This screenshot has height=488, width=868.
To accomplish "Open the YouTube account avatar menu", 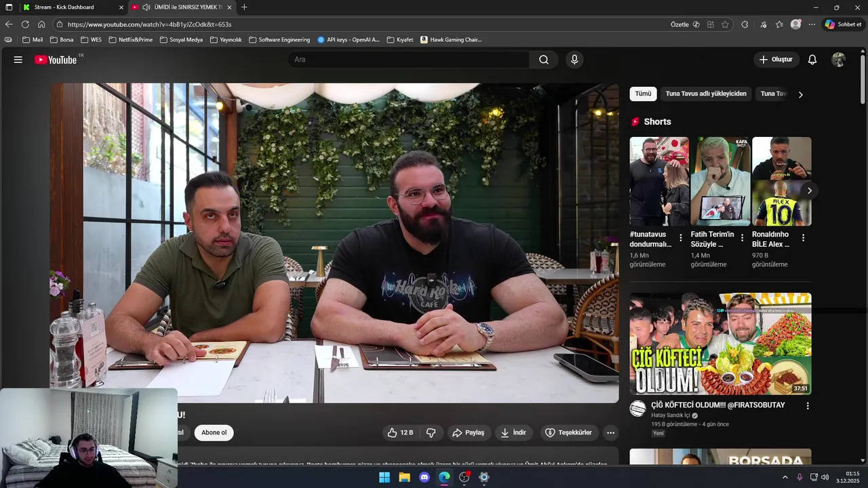I will (x=839, y=60).
